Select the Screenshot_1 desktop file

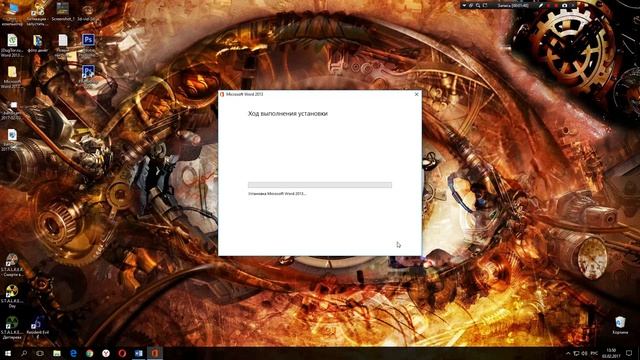point(62,12)
